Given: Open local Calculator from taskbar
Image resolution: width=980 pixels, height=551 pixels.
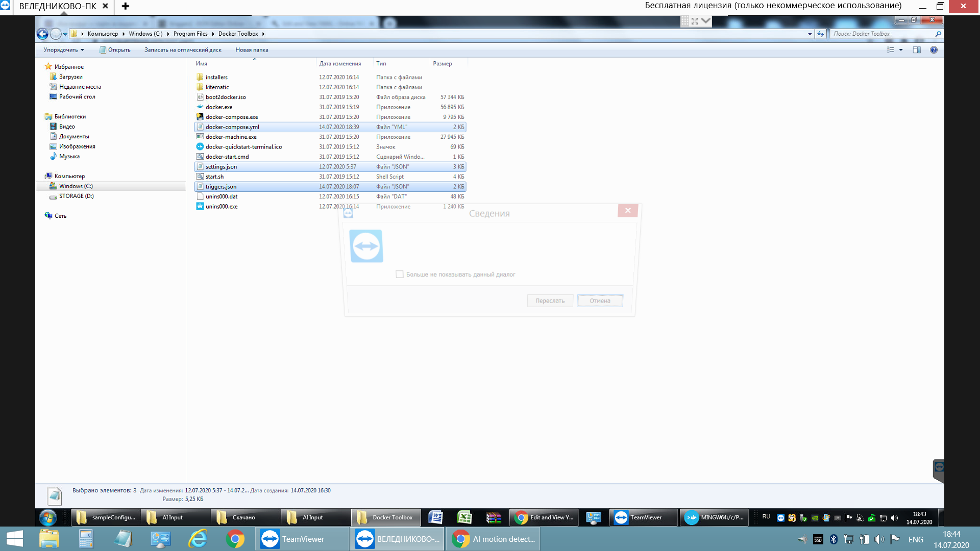Looking at the screenshot, I should (86, 539).
